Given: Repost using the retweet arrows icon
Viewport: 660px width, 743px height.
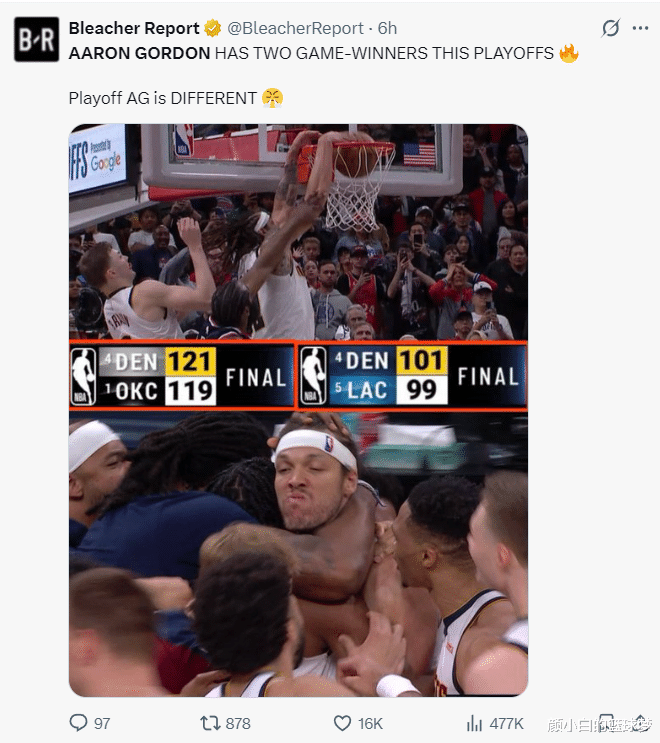Looking at the screenshot, I should pyautogui.click(x=210, y=723).
